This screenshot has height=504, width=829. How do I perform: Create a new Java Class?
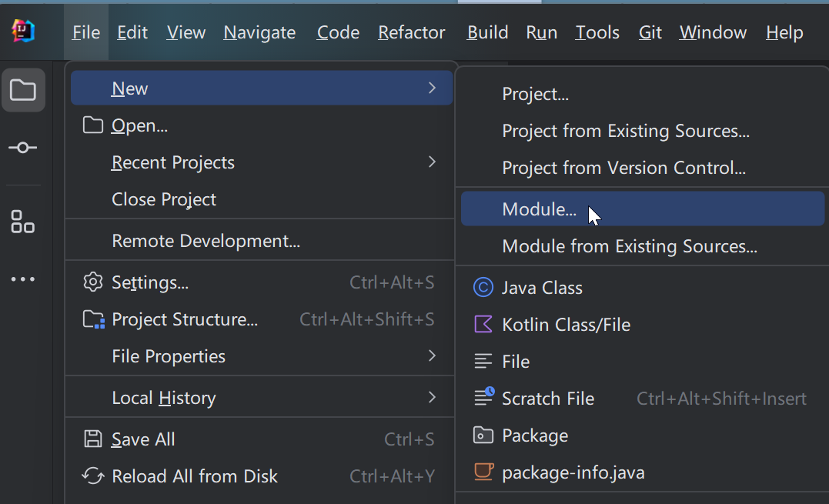(x=542, y=288)
